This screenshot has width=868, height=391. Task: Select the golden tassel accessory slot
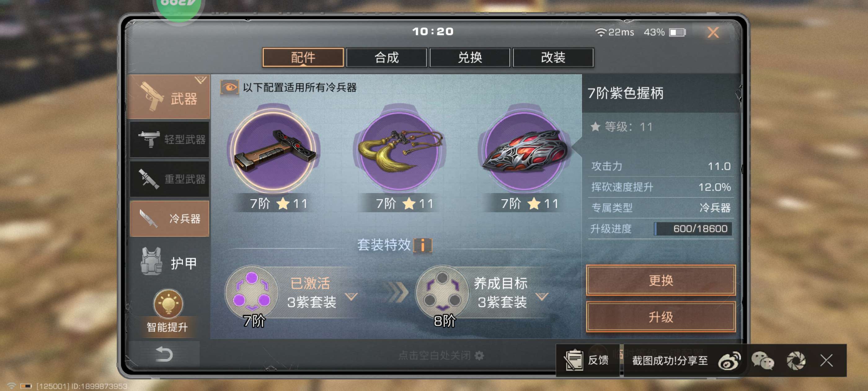tap(400, 151)
